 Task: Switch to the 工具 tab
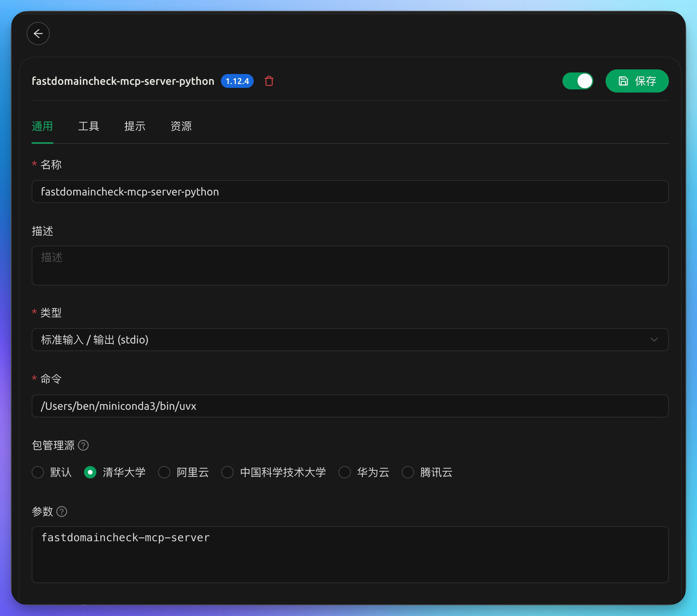pyautogui.click(x=89, y=126)
